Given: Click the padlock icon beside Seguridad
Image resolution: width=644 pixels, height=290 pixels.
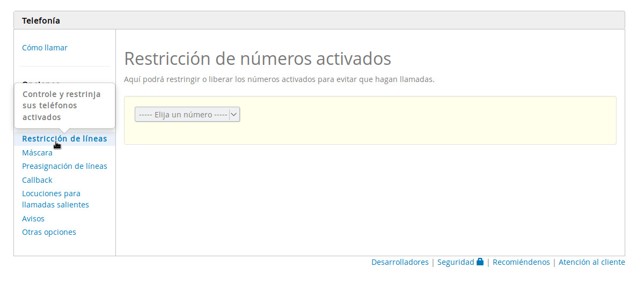Looking at the screenshot, I should click(480, 262).
